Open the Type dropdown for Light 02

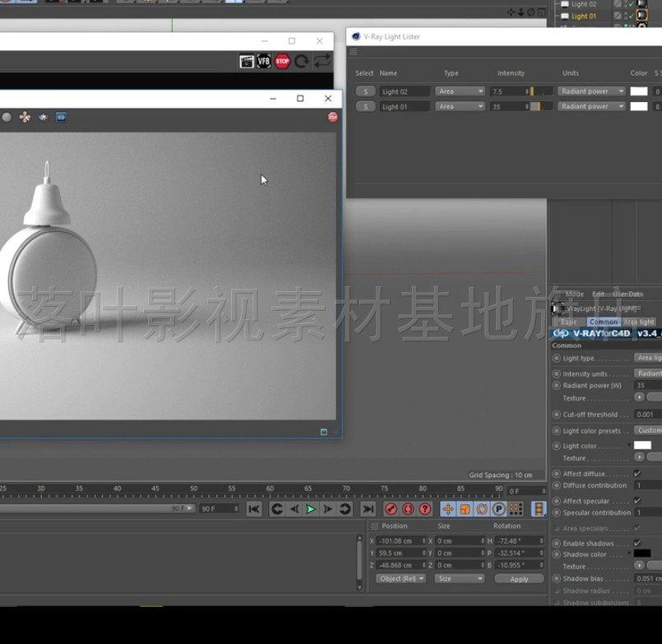tap(460, 91)
